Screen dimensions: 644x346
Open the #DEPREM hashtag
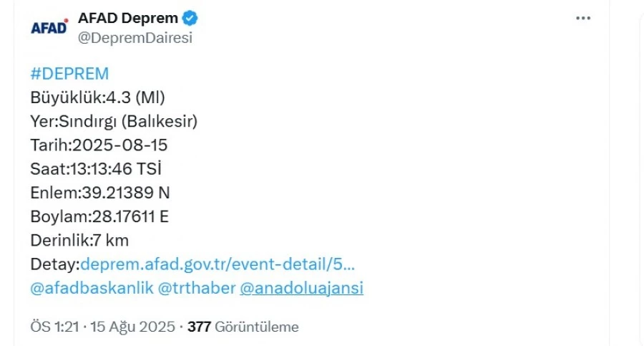point(69,74)
